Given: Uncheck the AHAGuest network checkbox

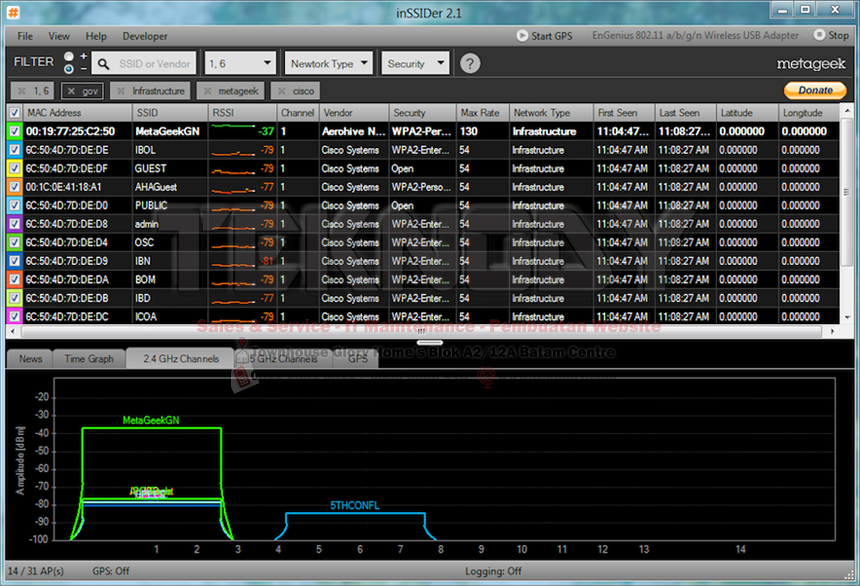Looking at the screenshot, I should click(x=14, y=187).
